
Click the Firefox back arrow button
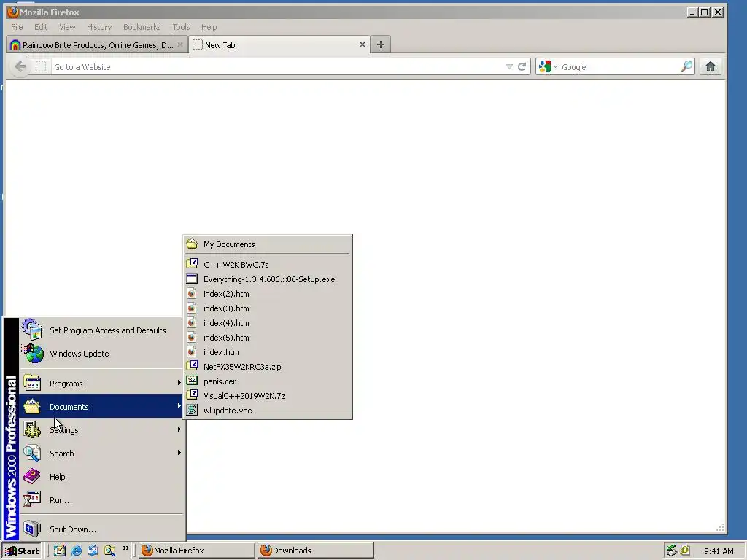[20, 66]
